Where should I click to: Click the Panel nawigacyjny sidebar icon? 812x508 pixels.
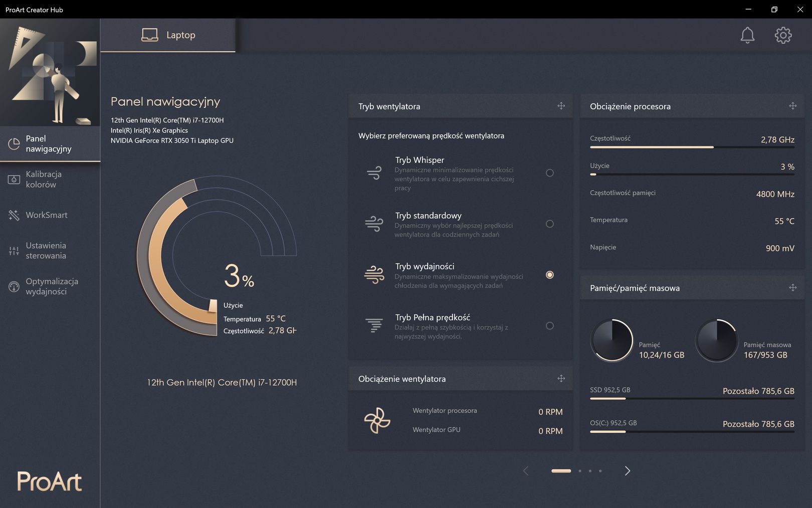point(14,144)
